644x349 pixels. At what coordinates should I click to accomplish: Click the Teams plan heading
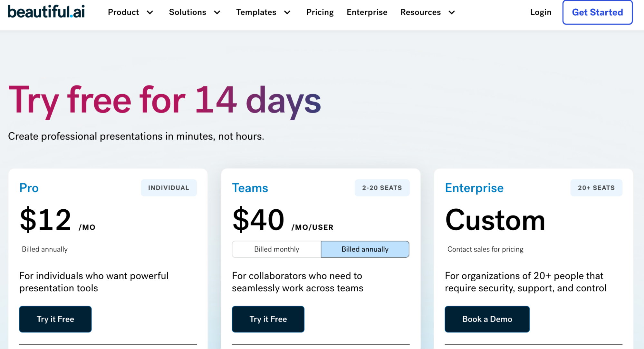250,188
